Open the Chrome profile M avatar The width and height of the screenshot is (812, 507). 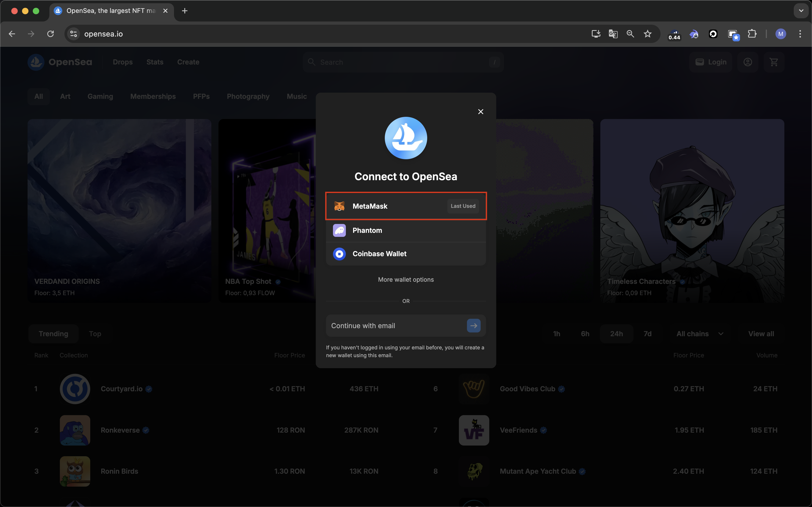click(781, 34)
